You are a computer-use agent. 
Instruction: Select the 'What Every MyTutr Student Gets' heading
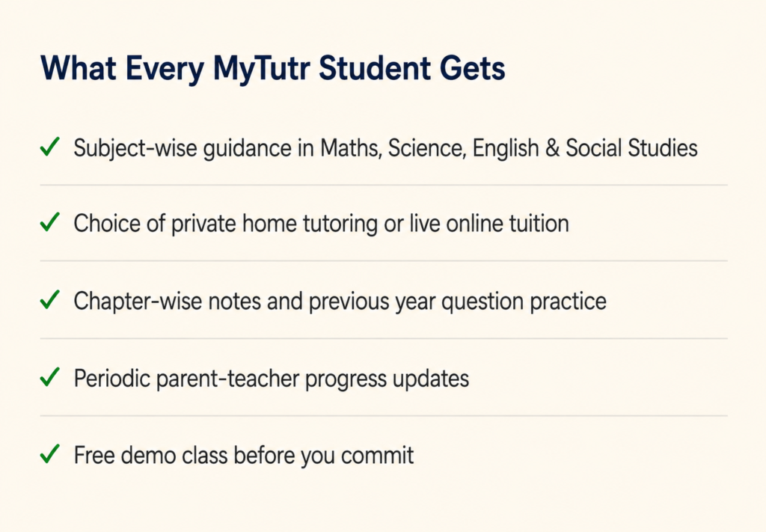click(x=272, y=69)
